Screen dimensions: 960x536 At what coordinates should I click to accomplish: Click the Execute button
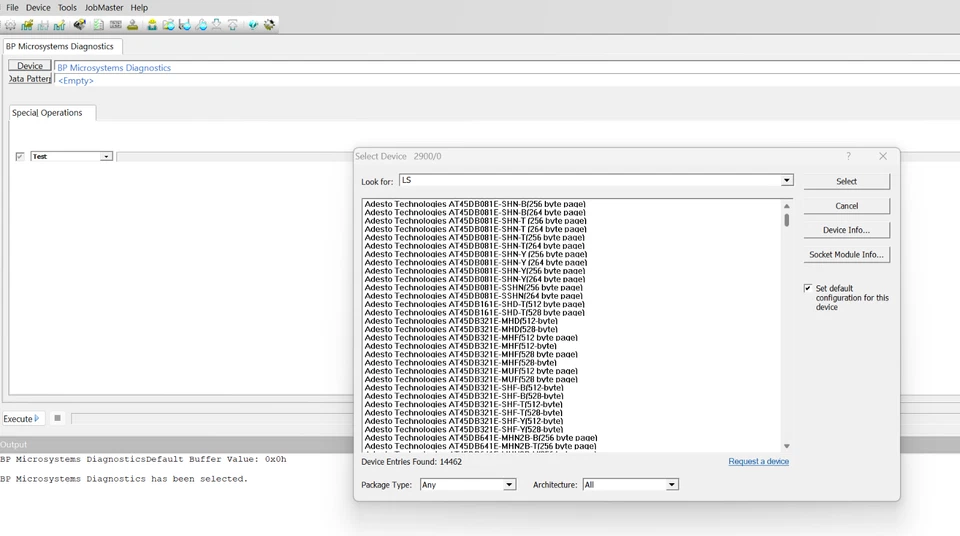(21, 418)
